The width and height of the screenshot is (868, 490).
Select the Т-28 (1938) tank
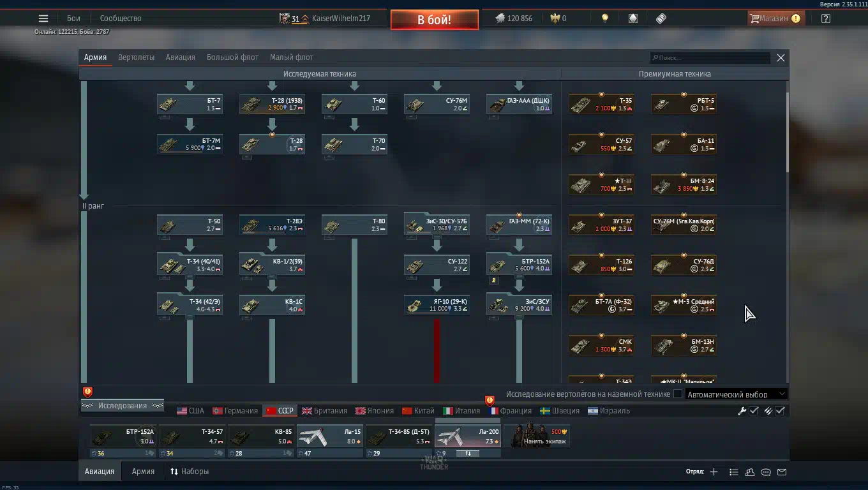pyautogui.click(x=272, y=104)
